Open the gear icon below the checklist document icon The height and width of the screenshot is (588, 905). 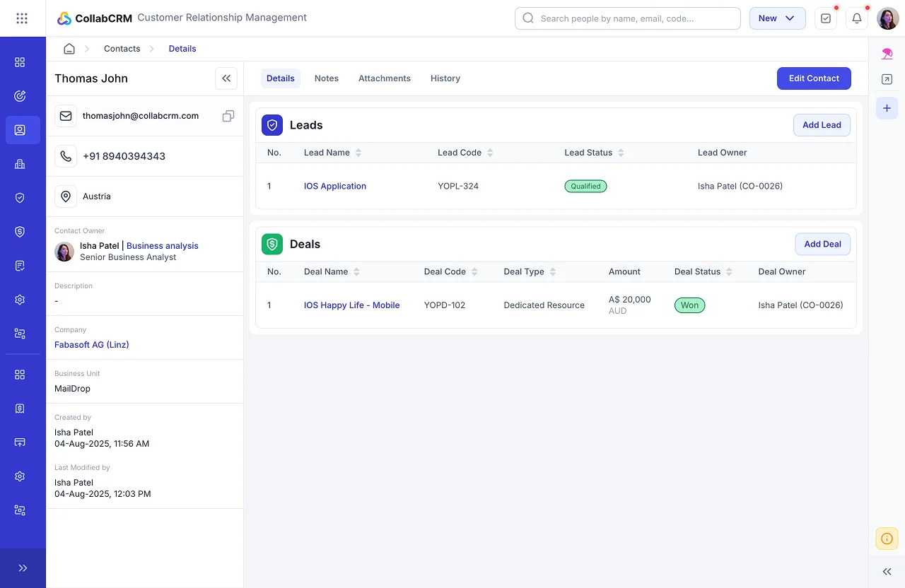tap(20, 300)
